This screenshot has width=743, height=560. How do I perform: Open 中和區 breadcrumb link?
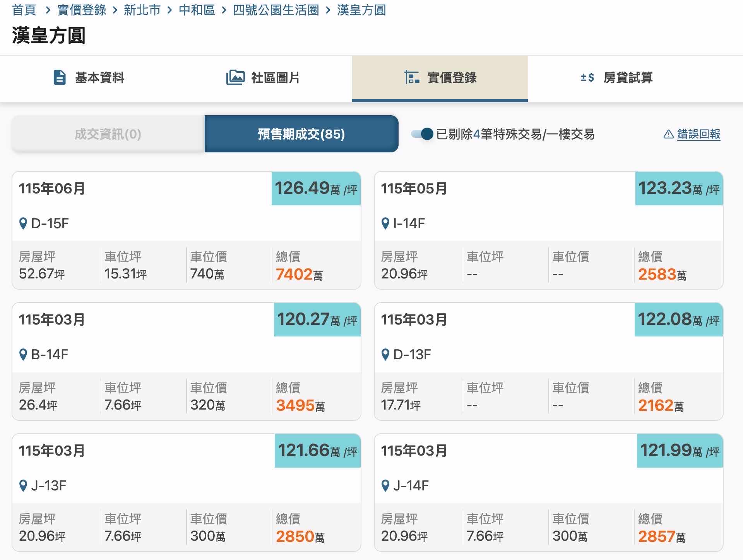(197, 10)
